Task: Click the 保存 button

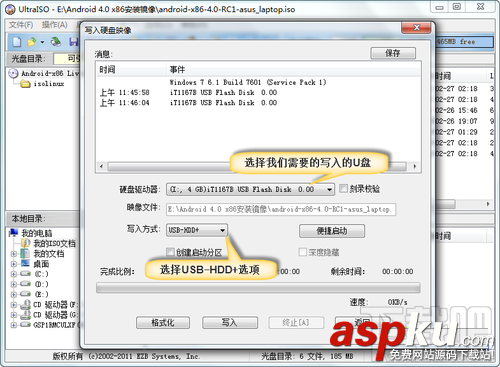Action: pyautogui.click(x=393, y=53)
